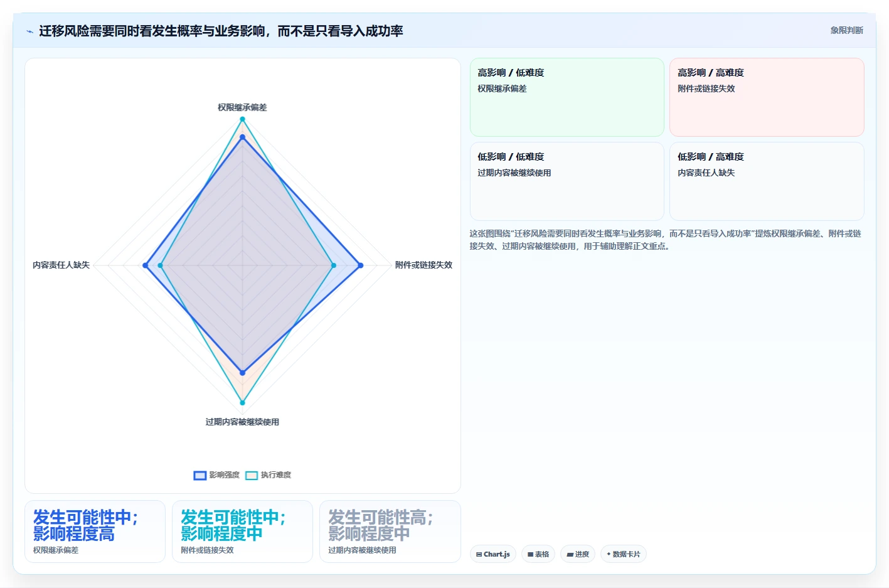889x588 pixels.
Task: Open the 低影响 / 低难度 quadrant card
Action: pos(567,181)
